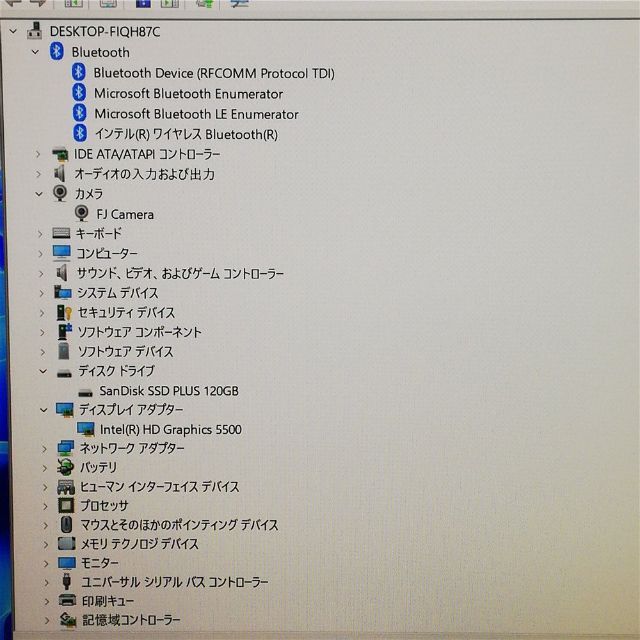Expand the キーボード category
Viewport: 640px width, 640px height.
(40, 234)
